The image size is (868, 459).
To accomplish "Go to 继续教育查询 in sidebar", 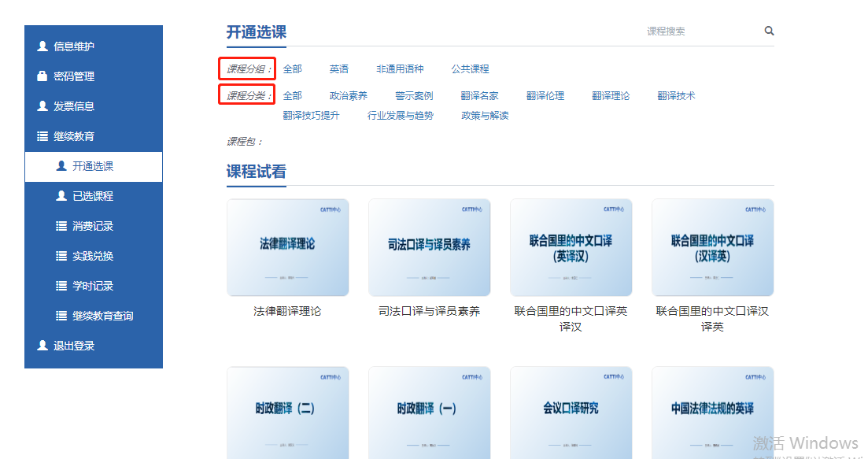I will pyautogui.click(x=102, y=316).
